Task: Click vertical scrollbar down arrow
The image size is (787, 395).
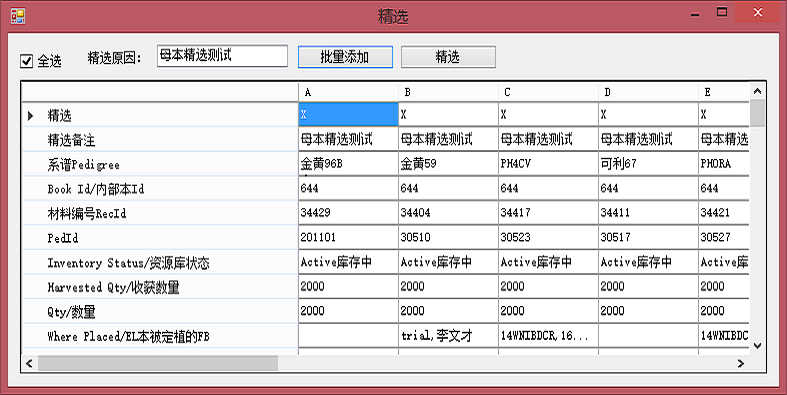Action: pyautogui.click(x=757, y=345)
